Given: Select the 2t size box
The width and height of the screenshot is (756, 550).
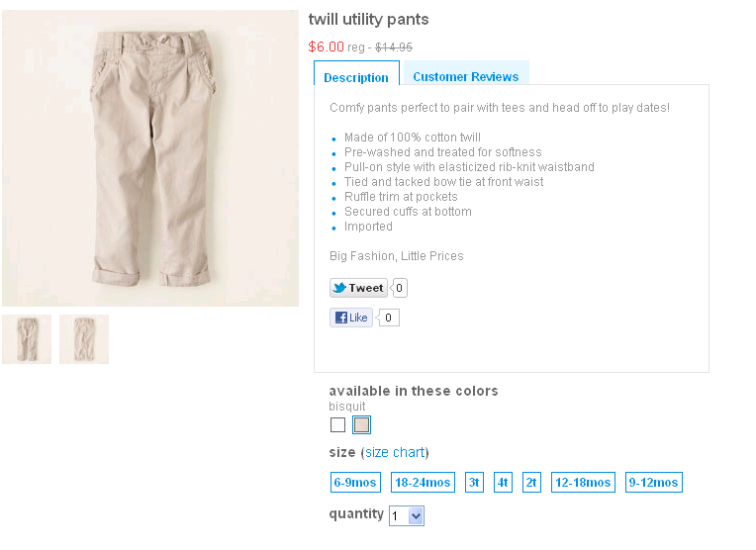Looking at the screenshot, I should (x=531, y=483).
